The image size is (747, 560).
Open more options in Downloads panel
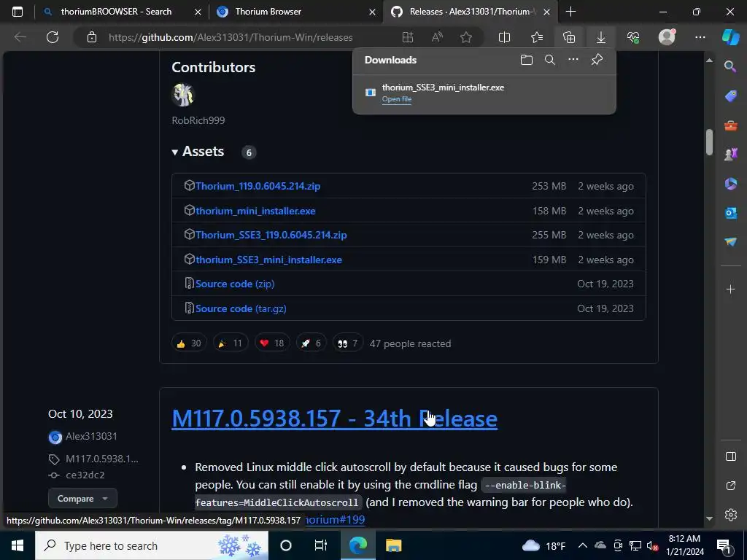point(573,60)
